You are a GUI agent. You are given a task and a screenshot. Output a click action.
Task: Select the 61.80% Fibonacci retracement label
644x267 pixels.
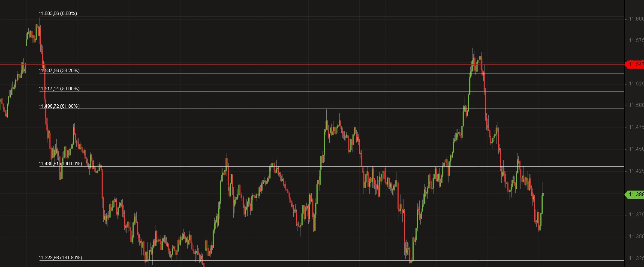59,106
